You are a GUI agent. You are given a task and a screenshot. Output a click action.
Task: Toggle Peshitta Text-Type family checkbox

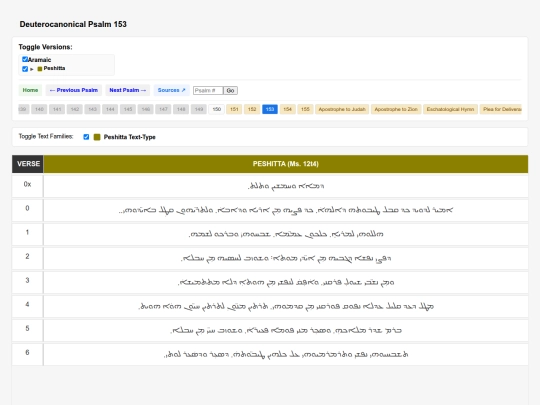86,137
